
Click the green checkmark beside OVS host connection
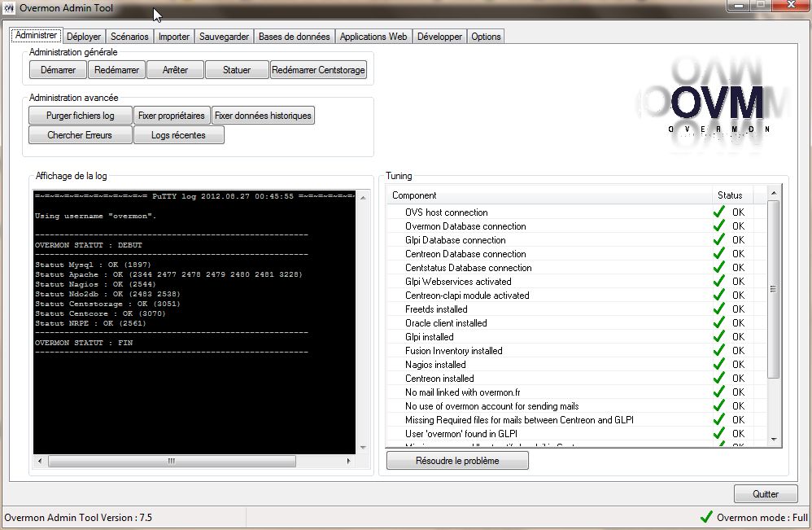pos(718,212)
